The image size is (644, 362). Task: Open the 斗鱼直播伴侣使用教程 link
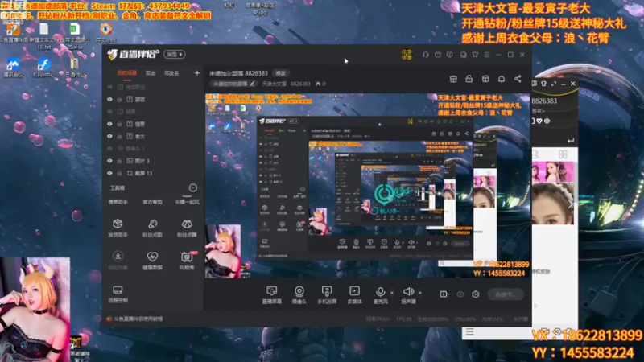138,319
